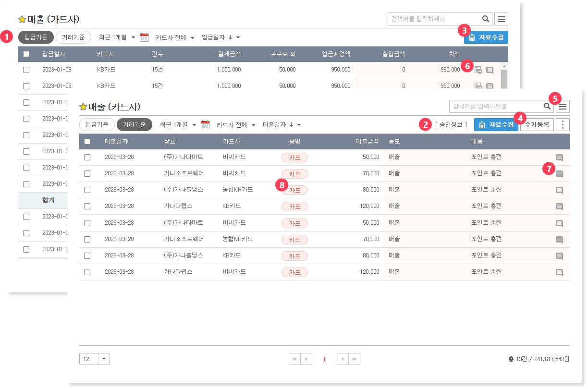Click the favorite star in the front panel title
Image resolution: width=588 pixels, height=389 pixels.
(83, 107)
